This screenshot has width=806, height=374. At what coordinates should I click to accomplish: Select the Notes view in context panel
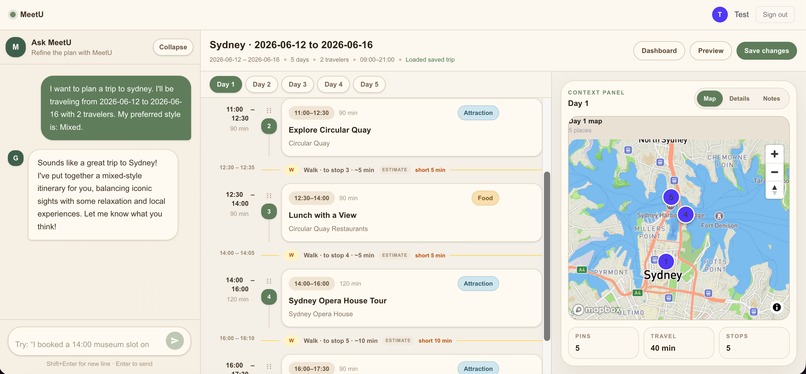771,98
